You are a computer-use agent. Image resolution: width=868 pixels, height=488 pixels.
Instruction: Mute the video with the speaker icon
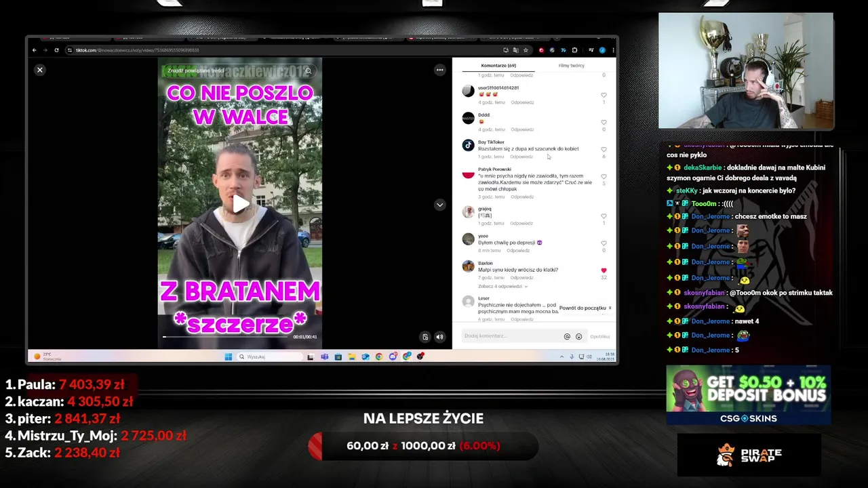[439, 337]
